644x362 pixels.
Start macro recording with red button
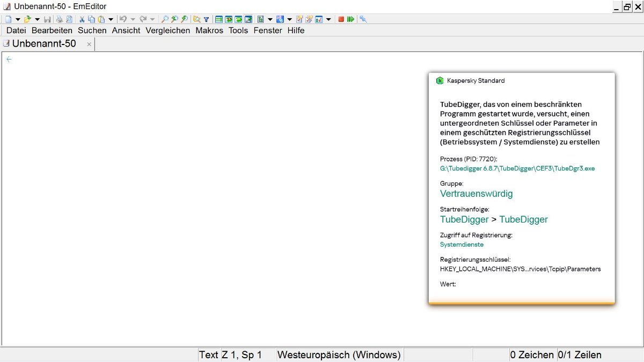341,19
